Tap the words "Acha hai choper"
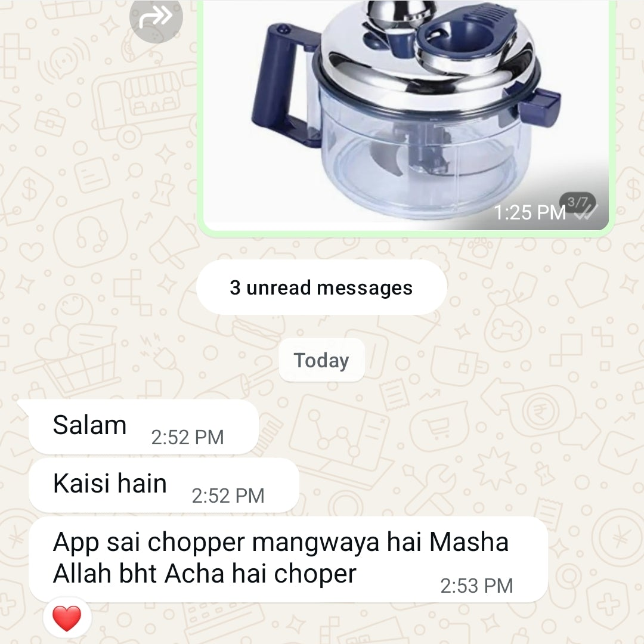Viewport: 644px width, 644px height. (x=261, y=574)
